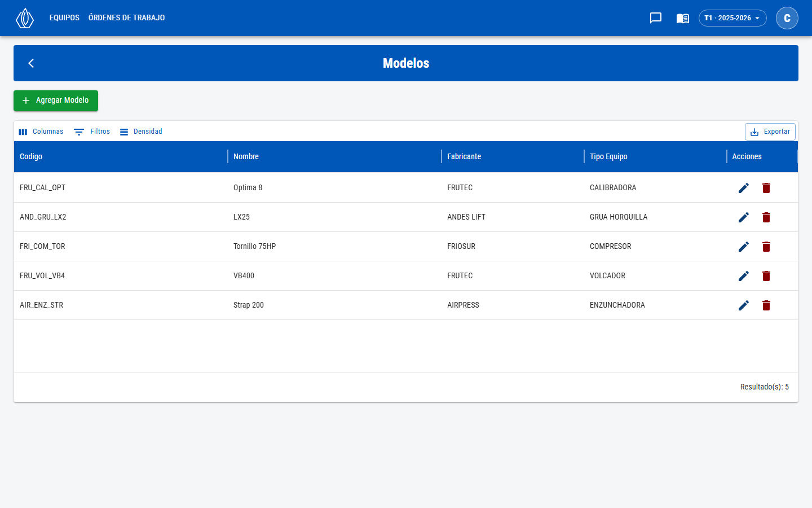Select the ENZUNCHADORA equipment type cell
Viewport: 812px width, 508px height.
click(655, 305)
